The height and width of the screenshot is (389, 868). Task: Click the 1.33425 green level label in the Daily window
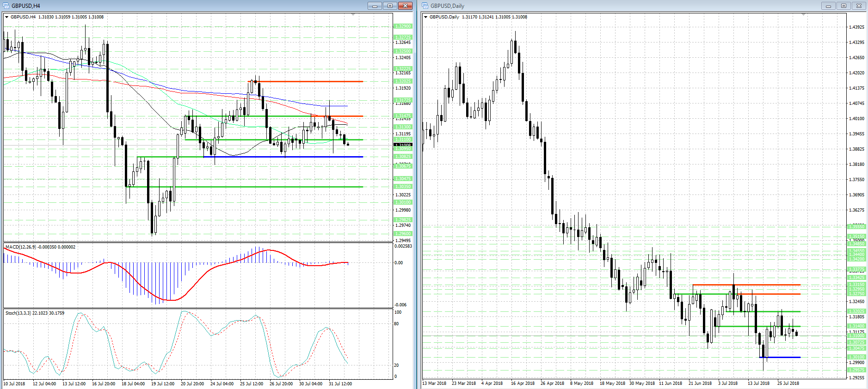(856, 278)
